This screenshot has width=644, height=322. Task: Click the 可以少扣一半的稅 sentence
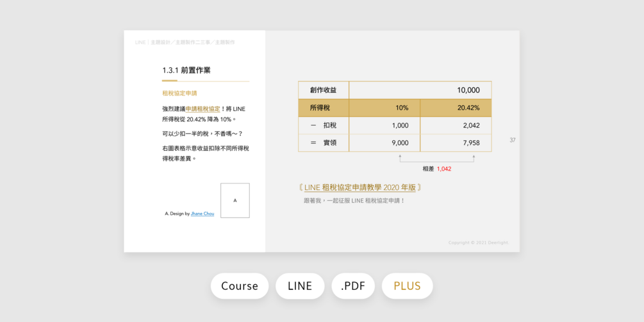202,133
